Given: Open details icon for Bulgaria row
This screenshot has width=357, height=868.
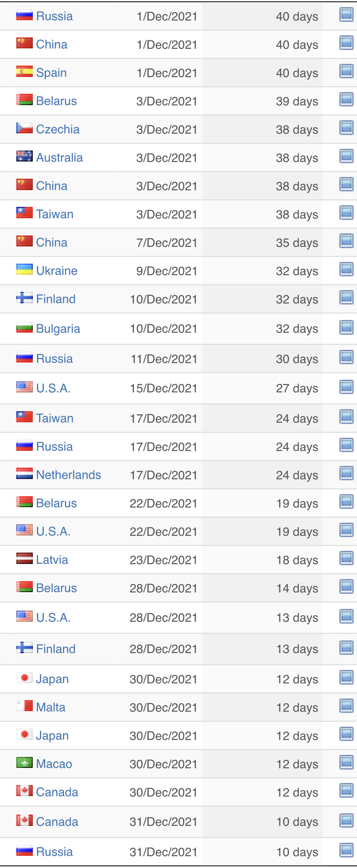Looking at the screenshot, I should coord(346,327).
